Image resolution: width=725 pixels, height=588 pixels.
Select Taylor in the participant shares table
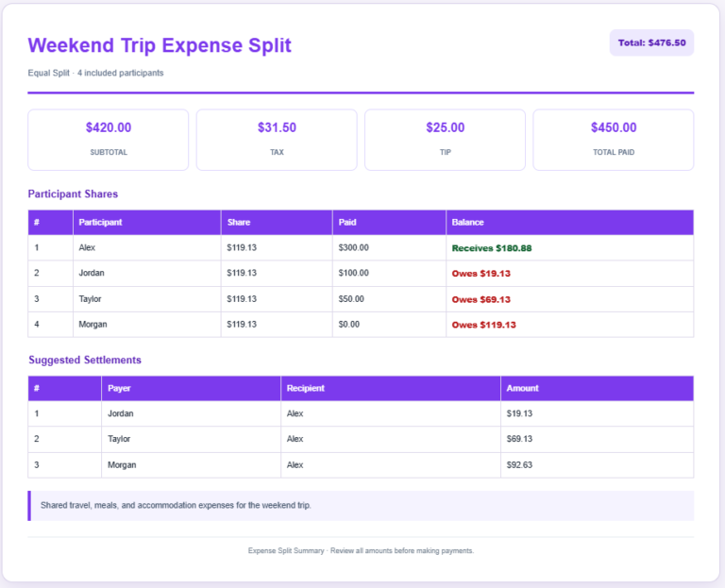pos(90,299)
